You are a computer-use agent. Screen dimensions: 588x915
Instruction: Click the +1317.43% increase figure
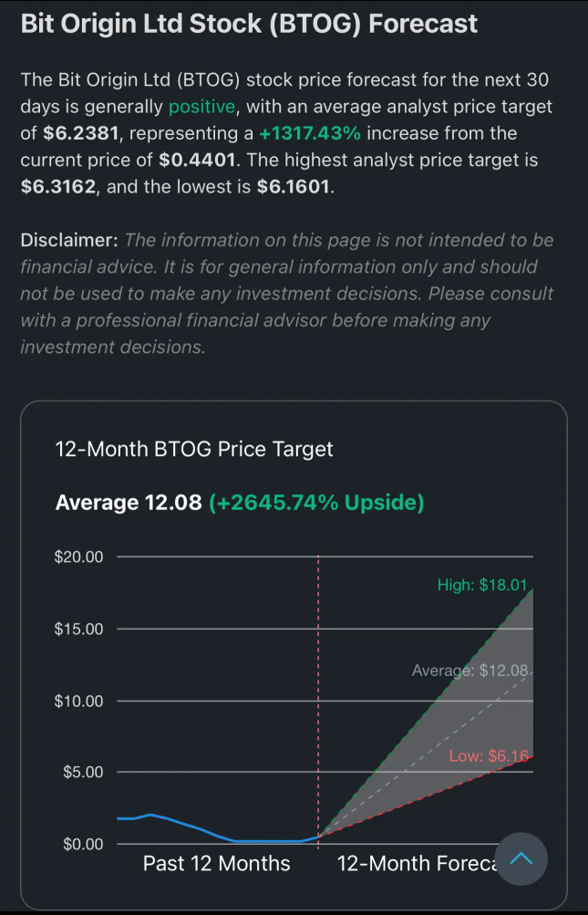pyautogui.click(x=310, y=133)
